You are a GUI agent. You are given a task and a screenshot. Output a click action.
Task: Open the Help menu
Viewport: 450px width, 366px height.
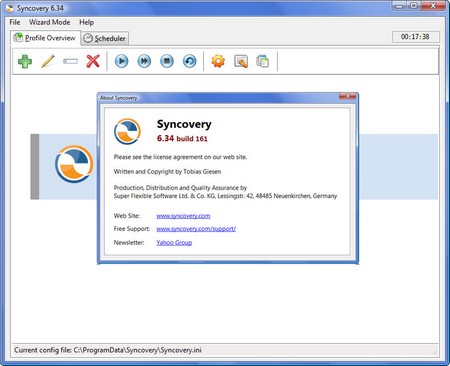[x=86, y=22]
